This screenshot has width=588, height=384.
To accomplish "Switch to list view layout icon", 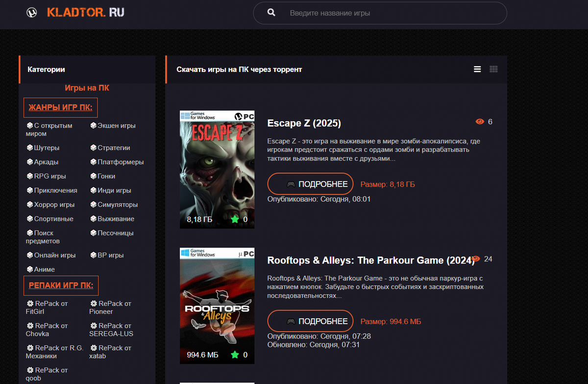I will coord(477,70).
